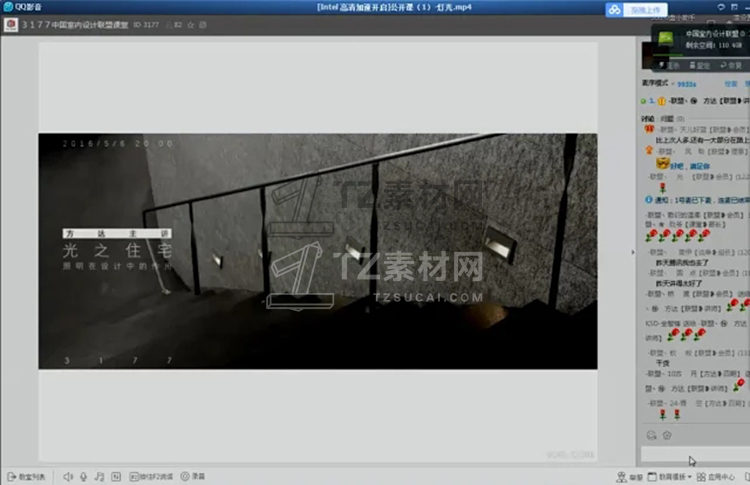Click the two roses at bottom of chat
The image size is (750, 485).
670,414
